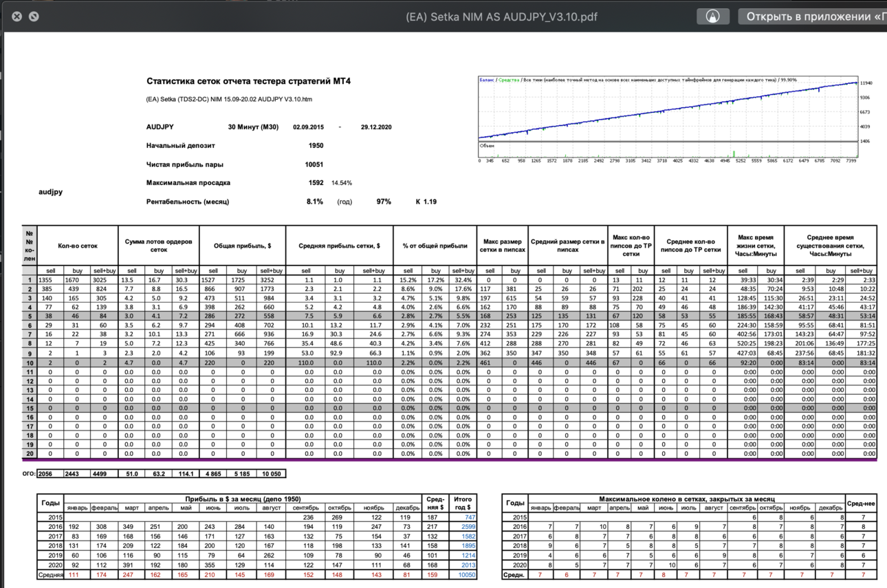This screenshot has height=588, width=887.
Task: Select the 'Сумма лотов ордеров сеток' header
Action: [159, 246]
